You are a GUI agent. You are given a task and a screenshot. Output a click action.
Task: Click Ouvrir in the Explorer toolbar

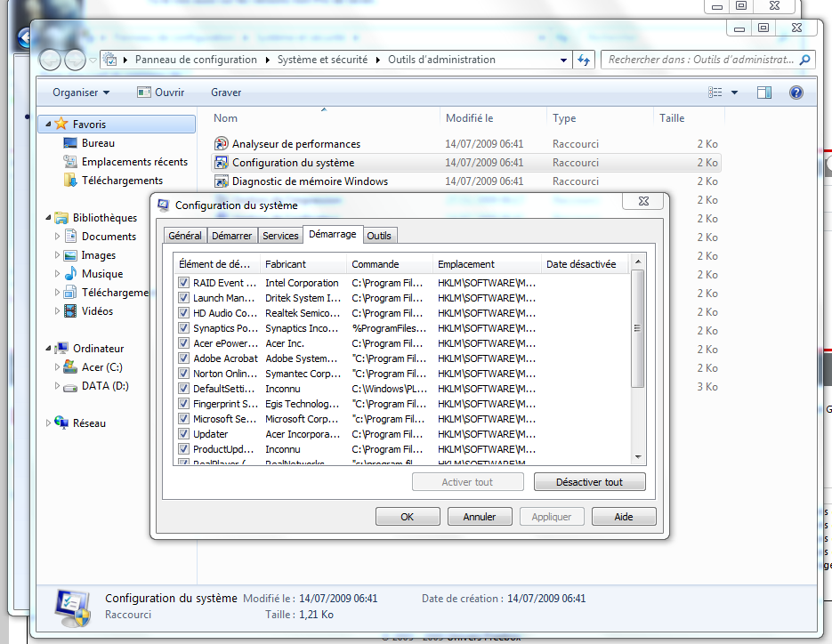pos(161,93)
